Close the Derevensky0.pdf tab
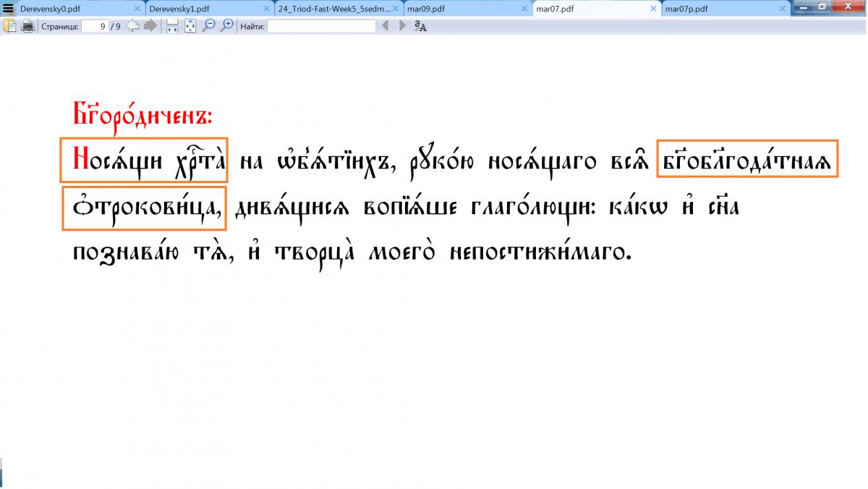This screenshot has height=489, width=868. pos(137,9)
